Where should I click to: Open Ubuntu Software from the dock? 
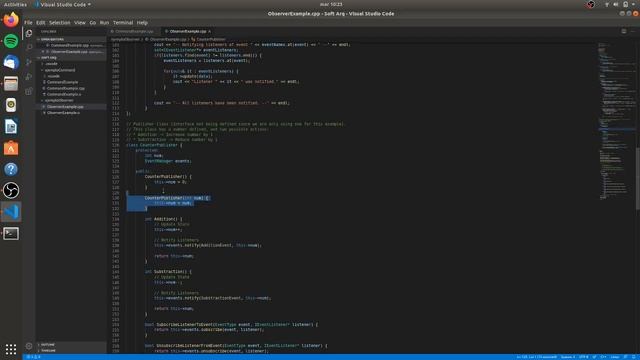coord(11,148)
